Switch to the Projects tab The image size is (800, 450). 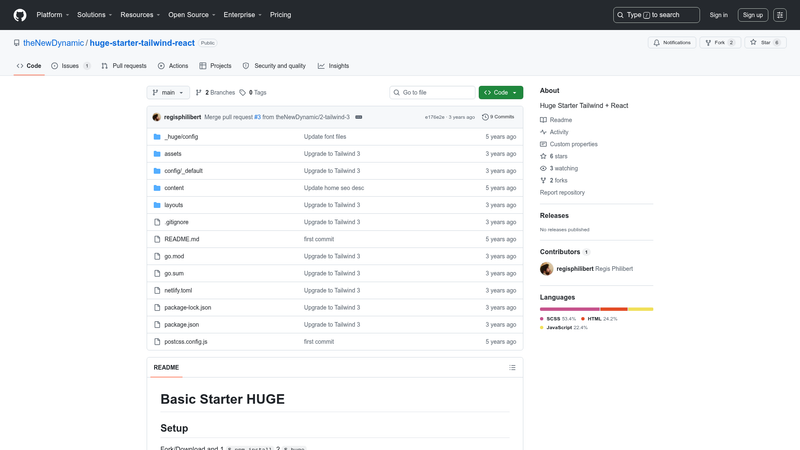(x=215, y=66)
